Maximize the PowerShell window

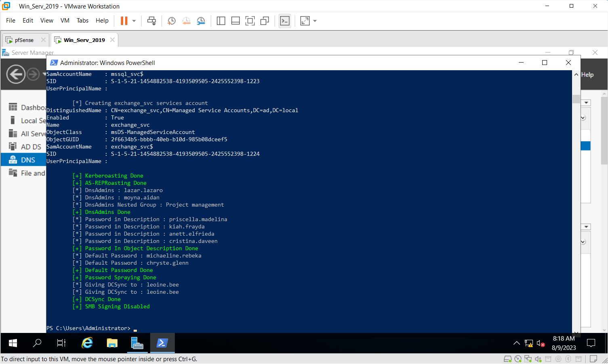click(545, 63)
